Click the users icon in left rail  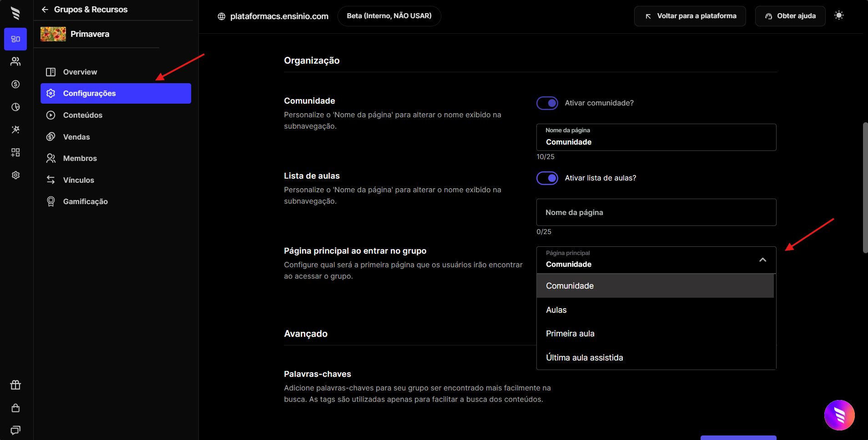[15, 61]
